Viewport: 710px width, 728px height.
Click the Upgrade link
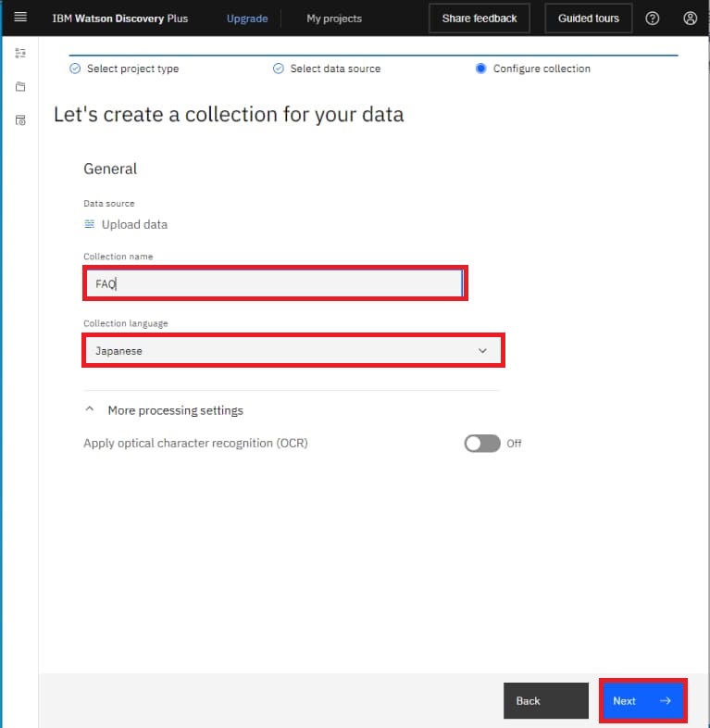click(x=247, y=19)
